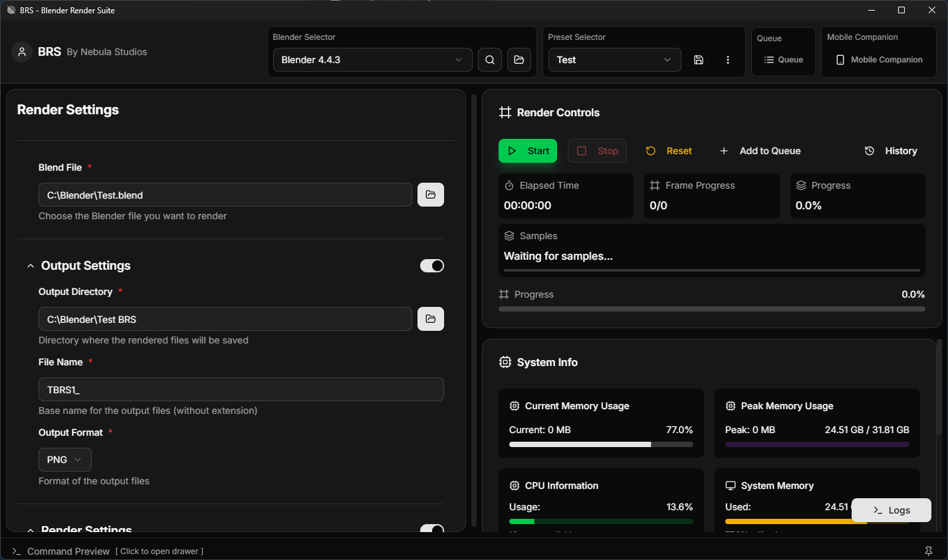Search for Blender installations via magnifier icon
This screenshot has width=948, height=560.
coord(490,60)
